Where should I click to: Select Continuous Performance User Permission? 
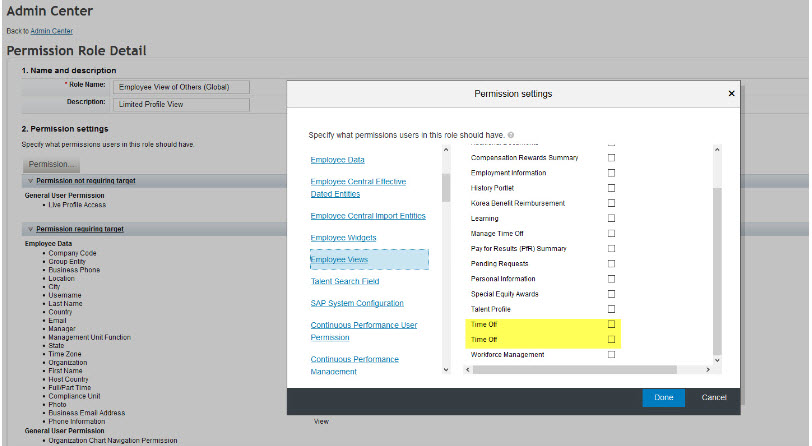tap(364, 331)
